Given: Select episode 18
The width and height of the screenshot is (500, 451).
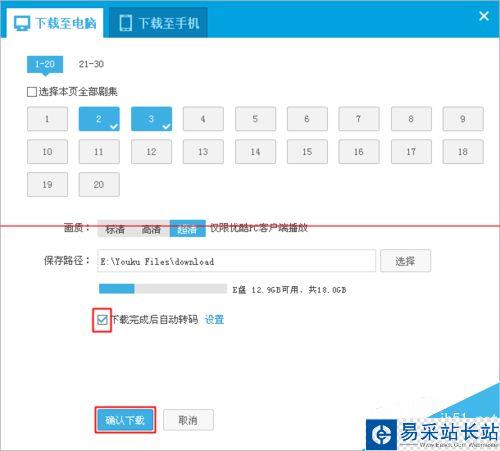Looking at the screenshot, I should pyautogui.click(x=463, y=152).
